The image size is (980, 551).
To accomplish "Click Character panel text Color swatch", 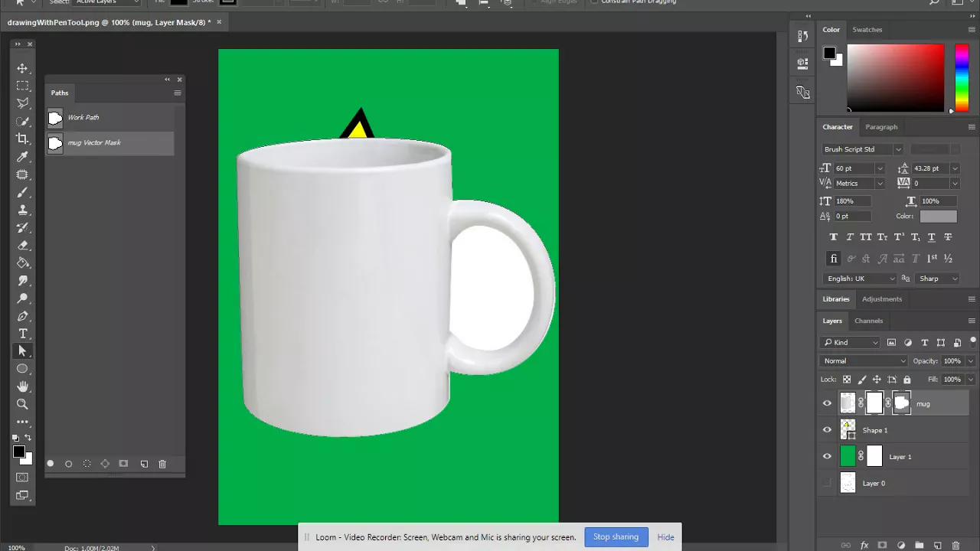I will click(938, 217).
